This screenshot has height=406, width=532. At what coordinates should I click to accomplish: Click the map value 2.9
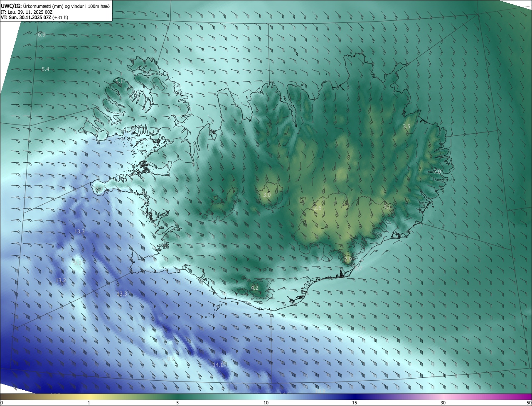click(x=348, y=259)
